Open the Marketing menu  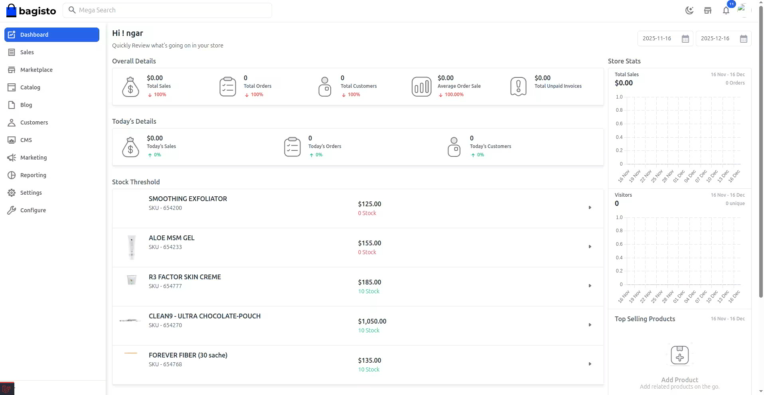click(52, 157)
